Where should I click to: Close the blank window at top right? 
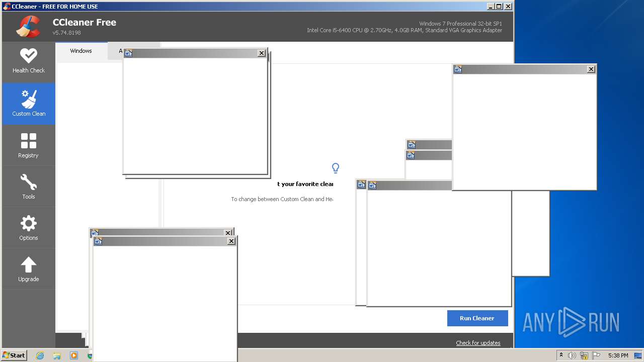pyautogui.click(x=591, y=69)
